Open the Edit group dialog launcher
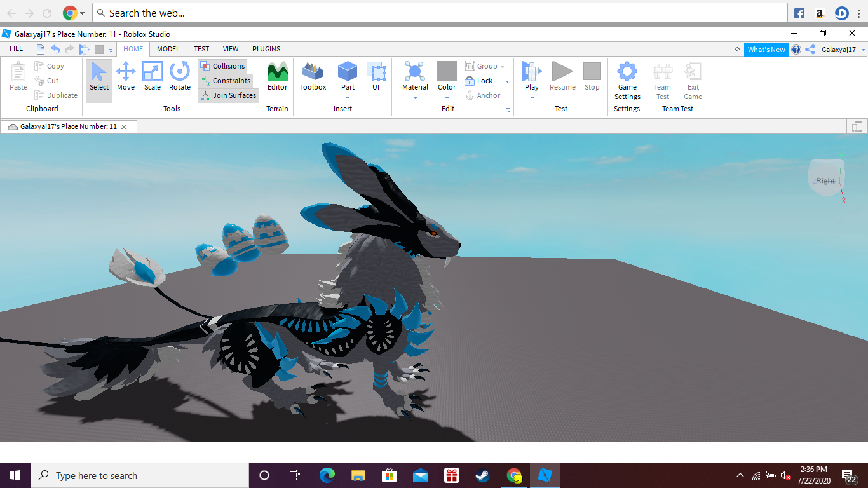 tap(508, 111)
